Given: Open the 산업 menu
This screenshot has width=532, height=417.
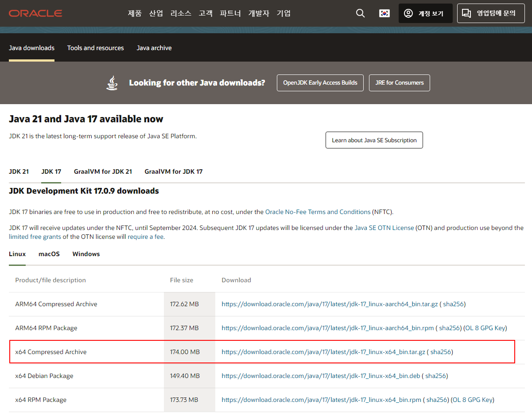Looking at the screenshot, I should (156, 13).
